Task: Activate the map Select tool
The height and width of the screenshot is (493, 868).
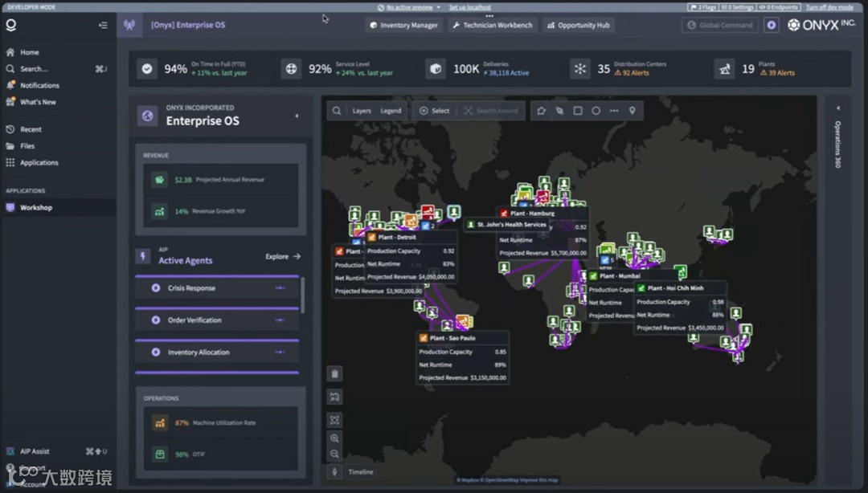Action: (x=435, y=111)
